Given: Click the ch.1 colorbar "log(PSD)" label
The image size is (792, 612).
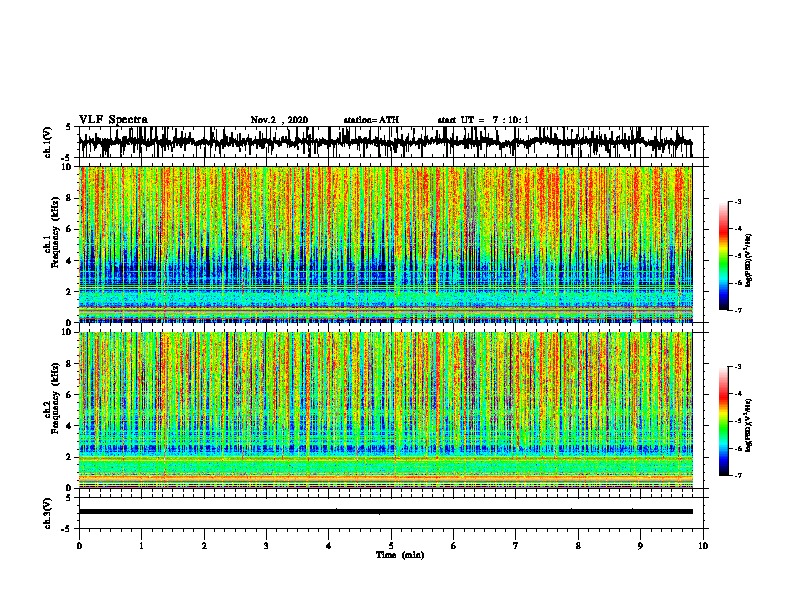Looking at the screenshot, I should [x=748, y=261].
